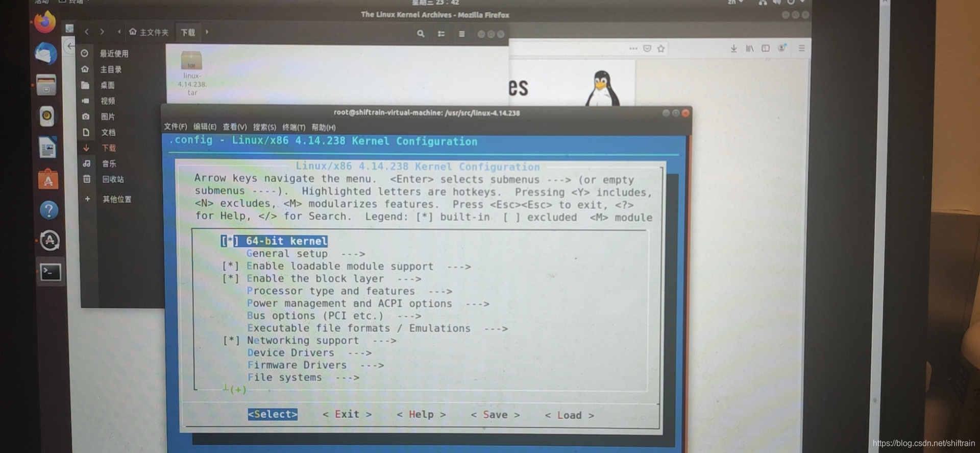This screenshot has width=980, height=453.
Task: Toggle the Firefox sidebar icon
Action: click(766, 49)
